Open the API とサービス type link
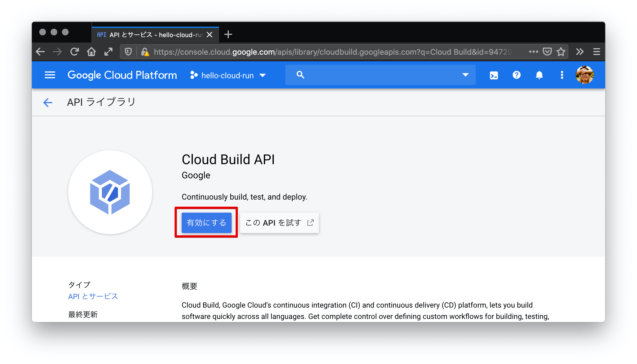Viewport: 637px width, 364px height. click(x=93, y=296)
